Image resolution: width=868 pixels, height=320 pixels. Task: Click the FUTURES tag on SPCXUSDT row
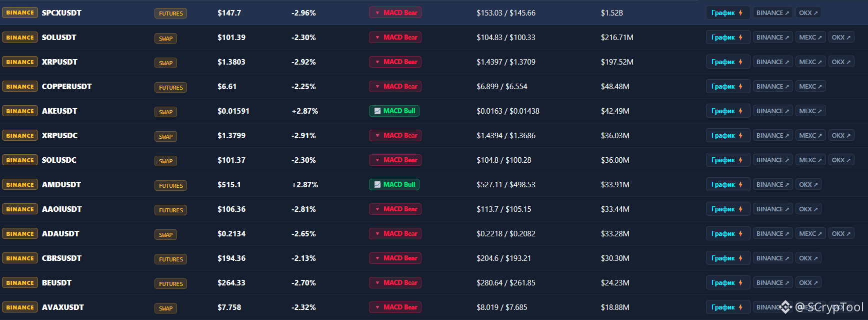click(x=170, y=14)
